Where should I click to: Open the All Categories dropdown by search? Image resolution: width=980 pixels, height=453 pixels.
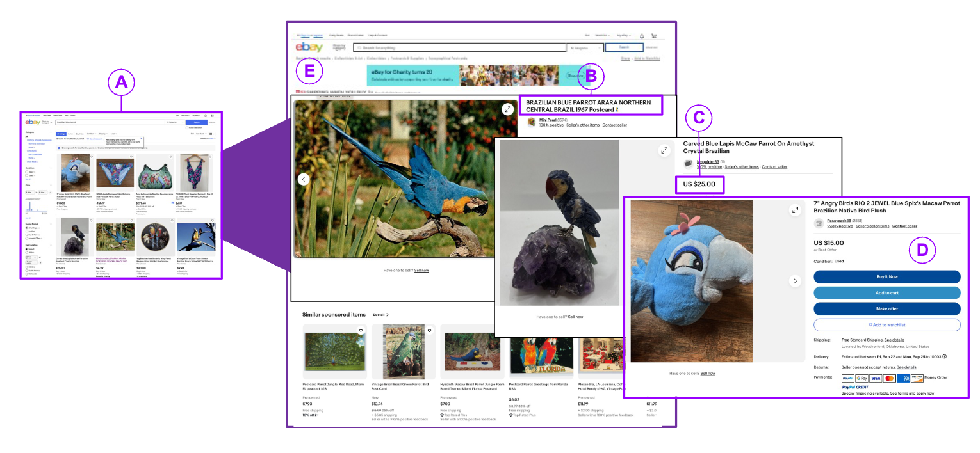[585, 47]
